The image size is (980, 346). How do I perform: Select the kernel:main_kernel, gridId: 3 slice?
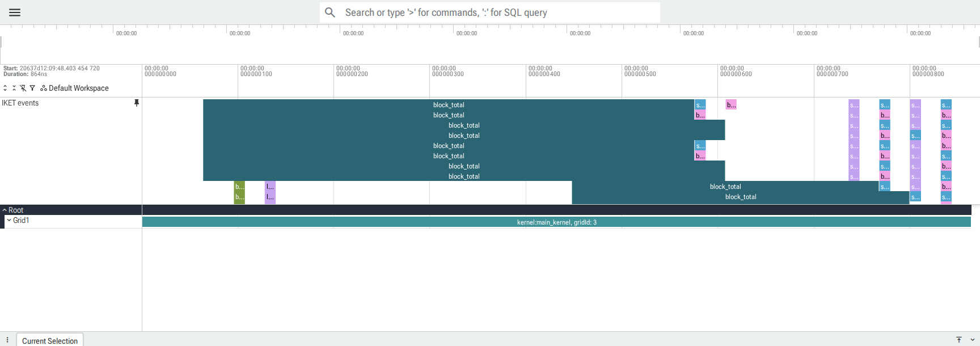point(556,222)
